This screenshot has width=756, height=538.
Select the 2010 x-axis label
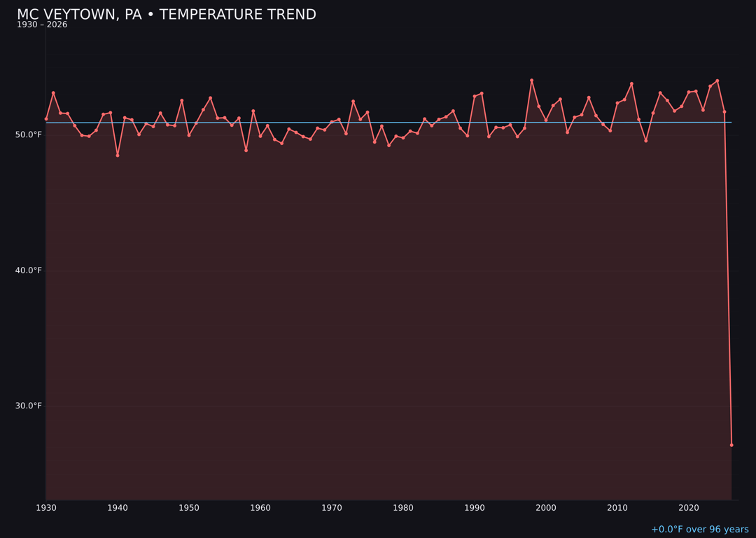(617, 507)
